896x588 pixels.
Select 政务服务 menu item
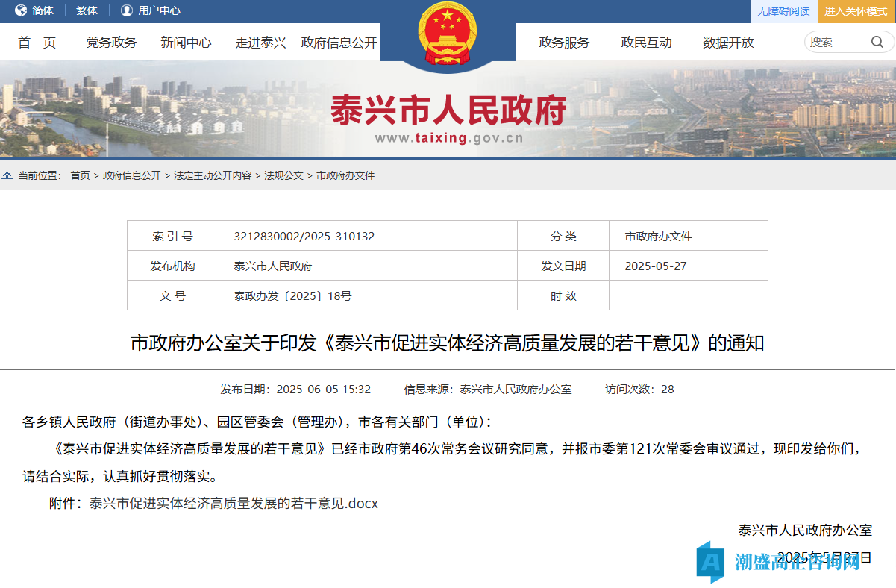[x=564, y=43]
